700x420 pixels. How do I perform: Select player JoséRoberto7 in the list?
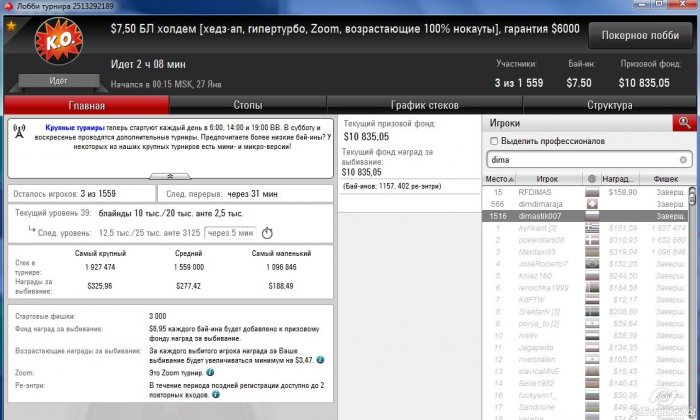coord(585,264)
